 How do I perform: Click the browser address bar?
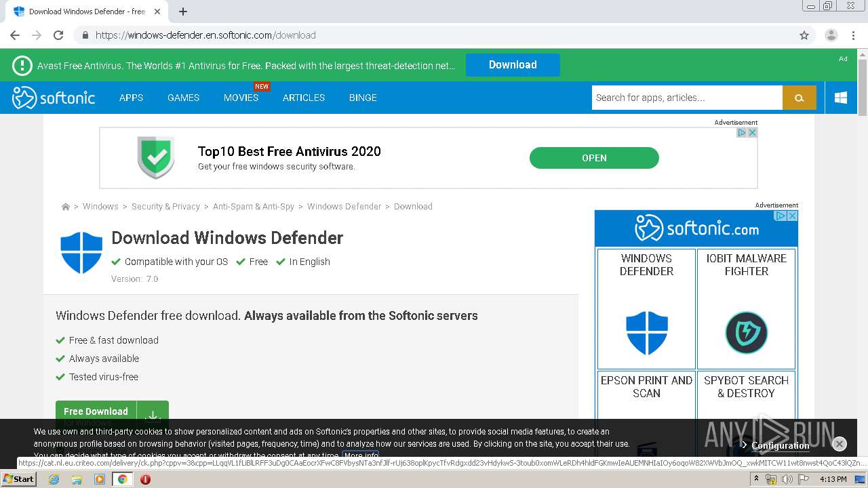(434, 35)
